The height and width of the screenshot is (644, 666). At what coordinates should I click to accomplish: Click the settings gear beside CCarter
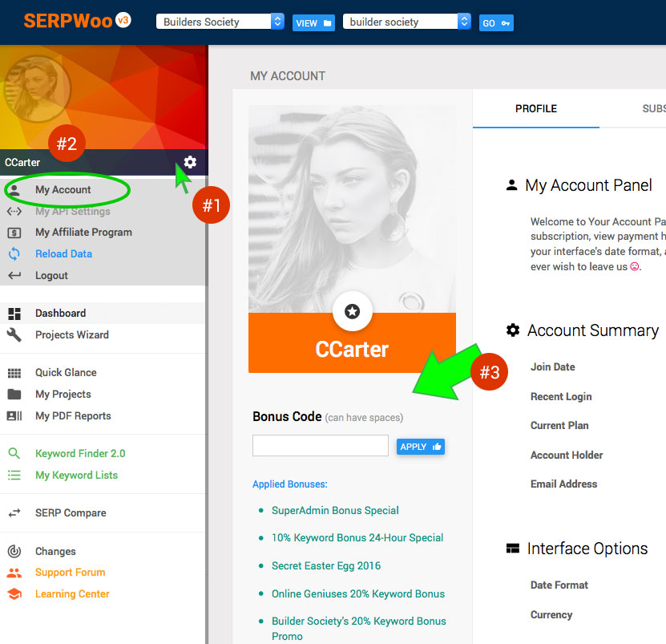(x=190, y=162)
